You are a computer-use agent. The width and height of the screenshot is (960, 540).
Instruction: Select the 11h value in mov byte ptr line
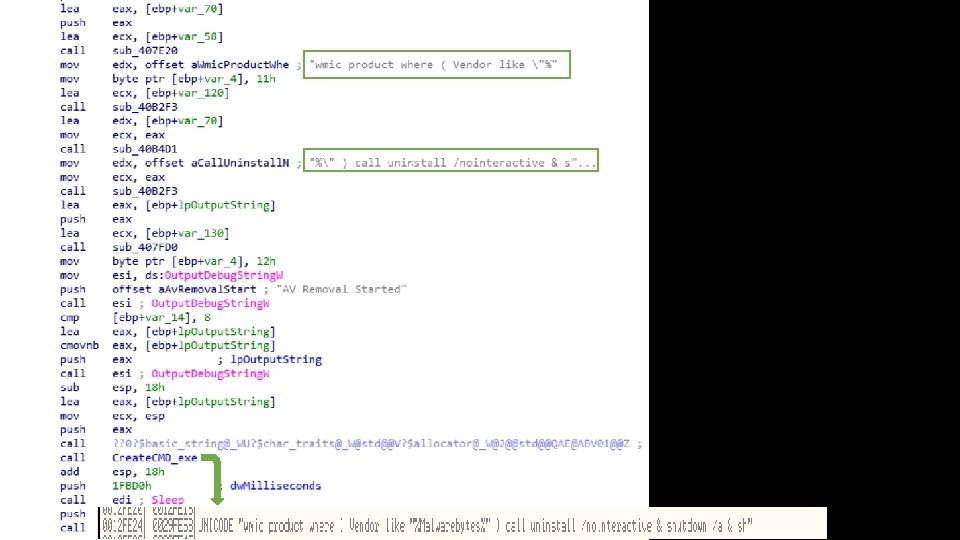tap(266, 79)
